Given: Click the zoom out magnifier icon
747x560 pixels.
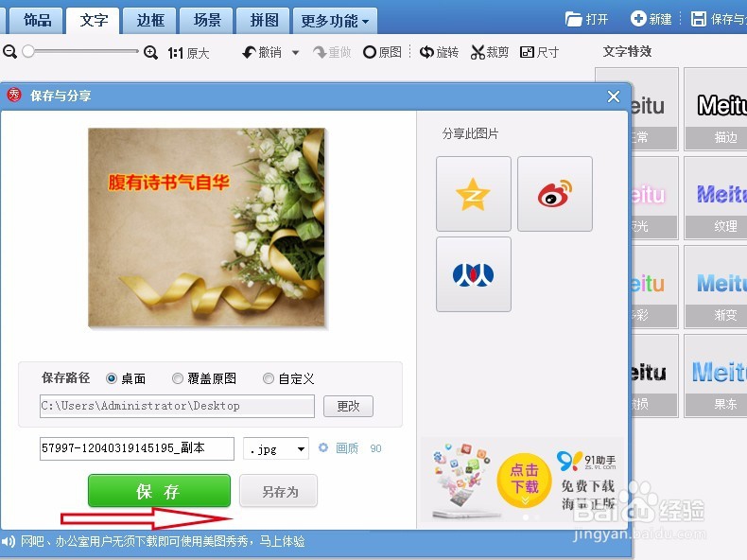Looking at the screenshot, I should (x=9, y=51).
